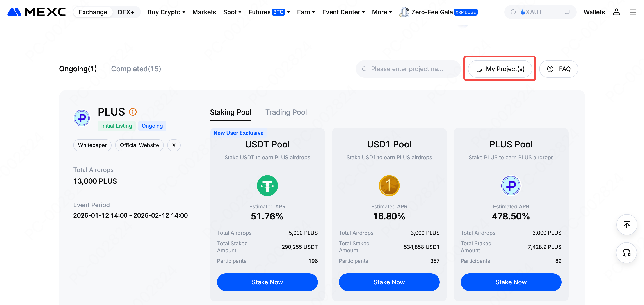Open the Earn dropdown menu
This screenshot has height=305, width=644.
[x=306, y=12]
